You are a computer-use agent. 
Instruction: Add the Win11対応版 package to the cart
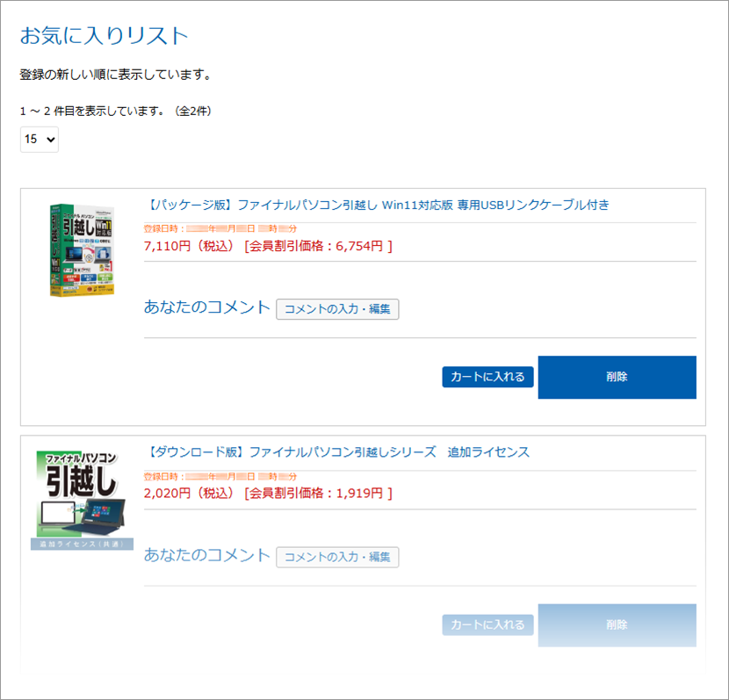pos(487,376)
